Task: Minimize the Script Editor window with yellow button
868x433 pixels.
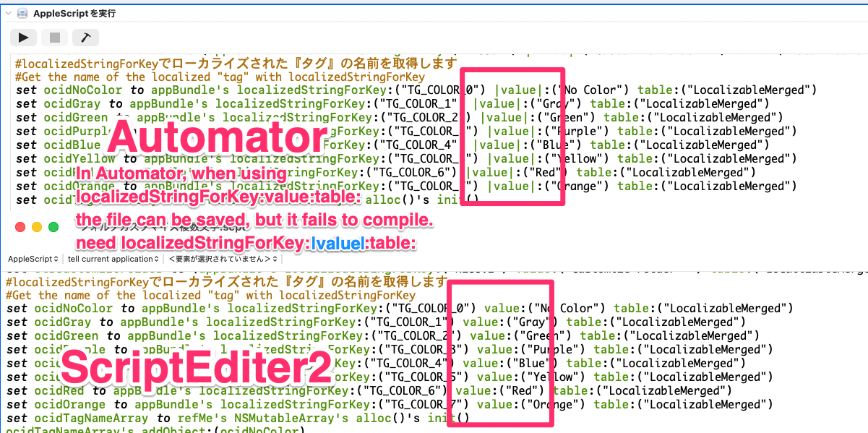Action: pyautogui.click(x=37, y=227)
